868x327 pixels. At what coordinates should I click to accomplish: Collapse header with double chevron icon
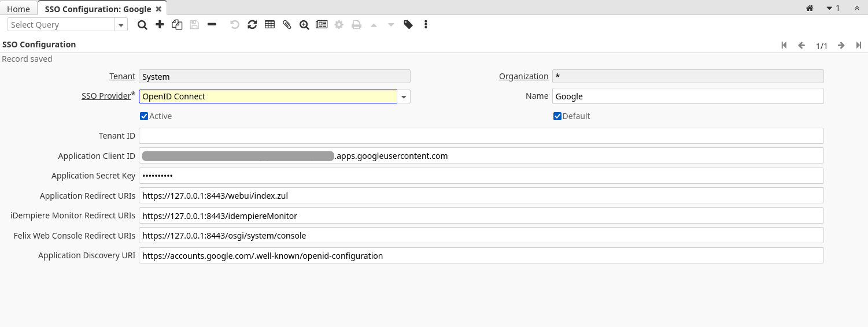[x=856, y=8]
